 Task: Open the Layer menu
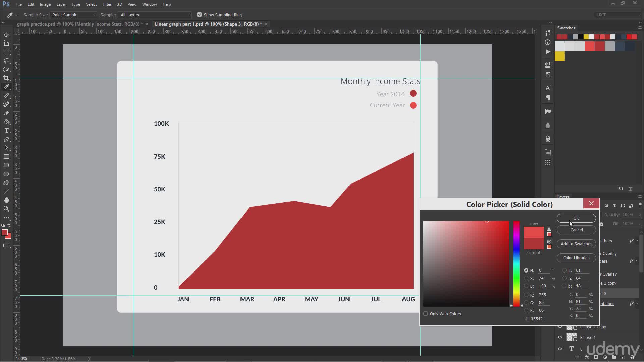61,4
